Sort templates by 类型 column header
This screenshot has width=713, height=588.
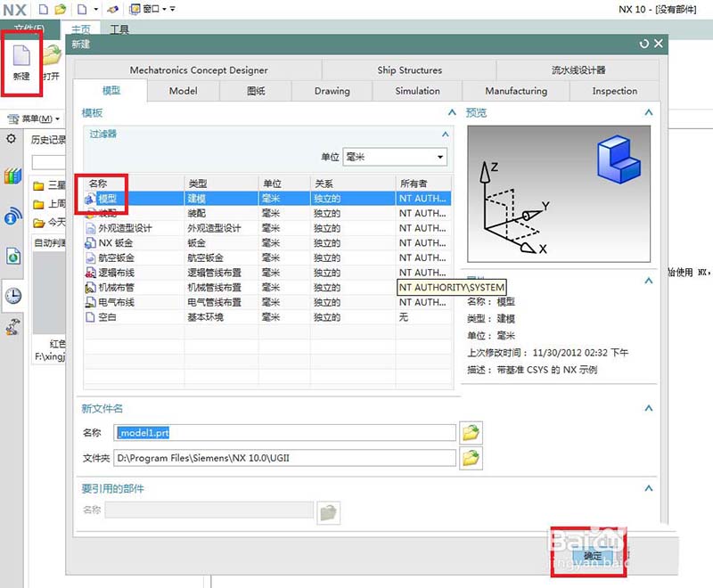[x=221, y=184]
